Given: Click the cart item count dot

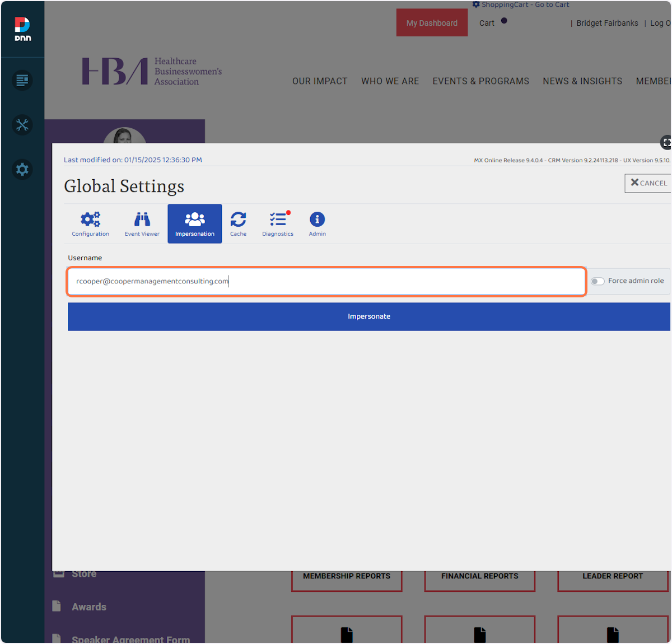Looking at the screenshot, I should [x=504, y=21].
